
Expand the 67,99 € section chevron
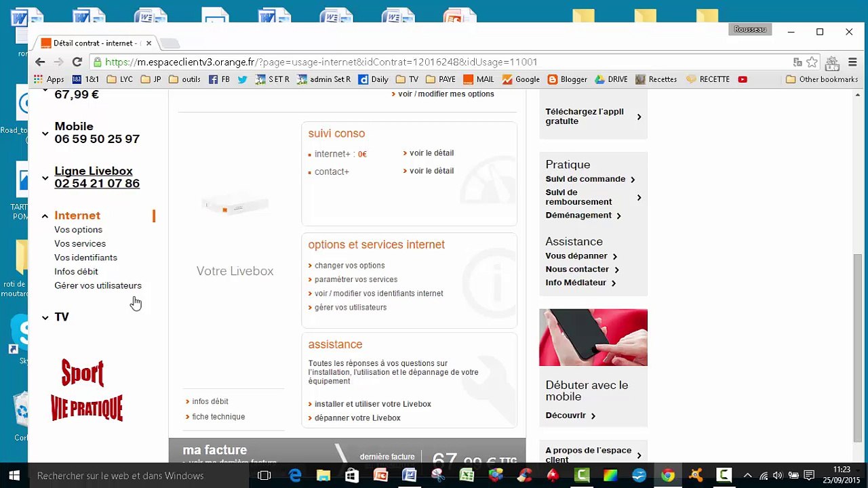(x=45, y=89)
